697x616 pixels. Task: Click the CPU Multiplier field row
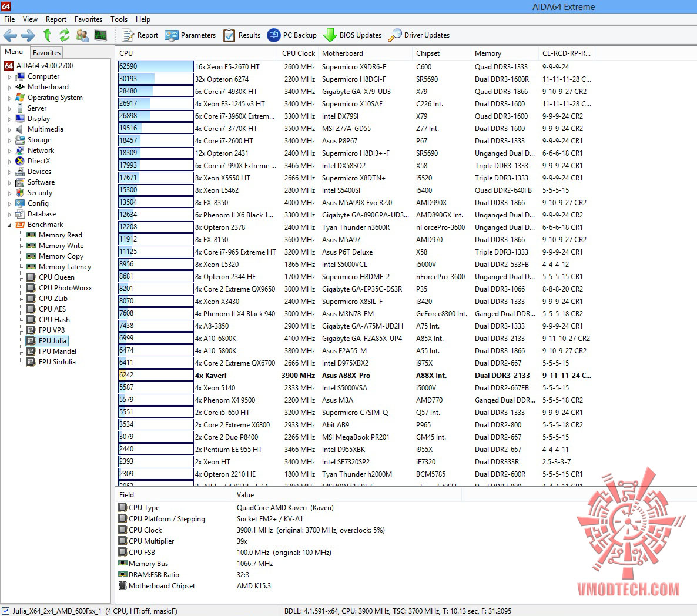(x=289, y=541)
